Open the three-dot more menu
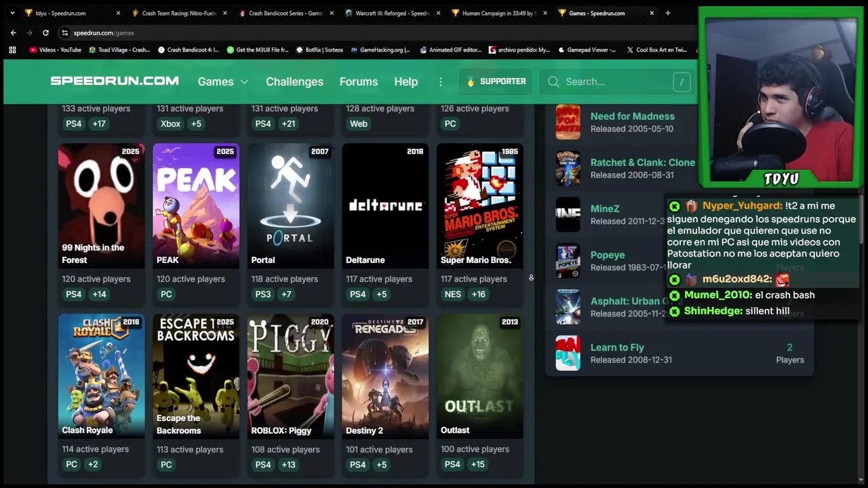The image size is (868, 488). pyautogui.click(x=440, y=81)
